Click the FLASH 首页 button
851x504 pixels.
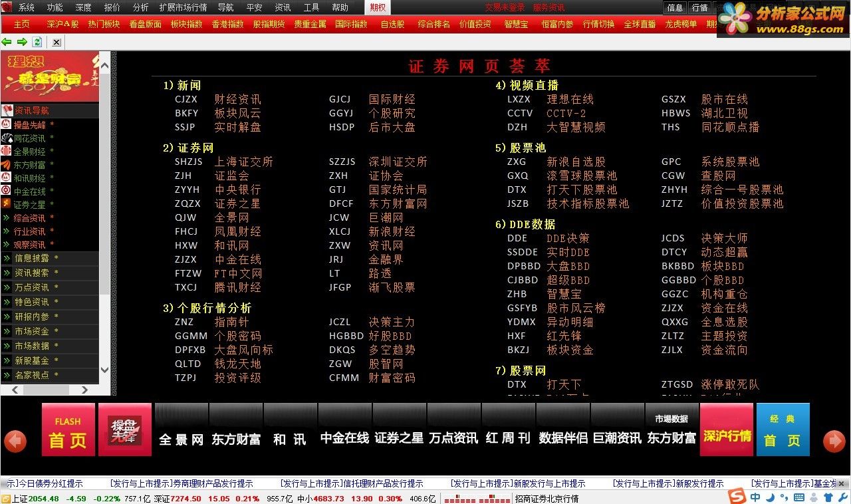click(68, 430)
